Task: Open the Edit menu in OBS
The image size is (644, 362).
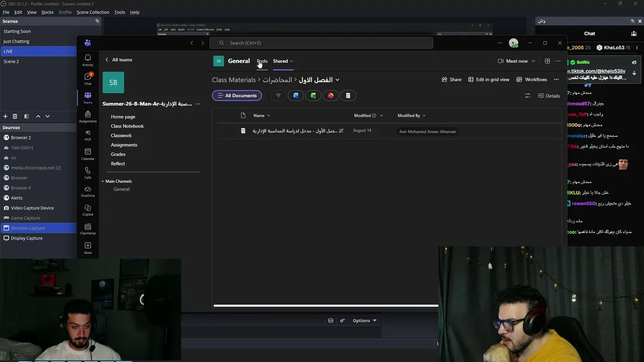Action: pyautogui.click(x=18, y=12)
